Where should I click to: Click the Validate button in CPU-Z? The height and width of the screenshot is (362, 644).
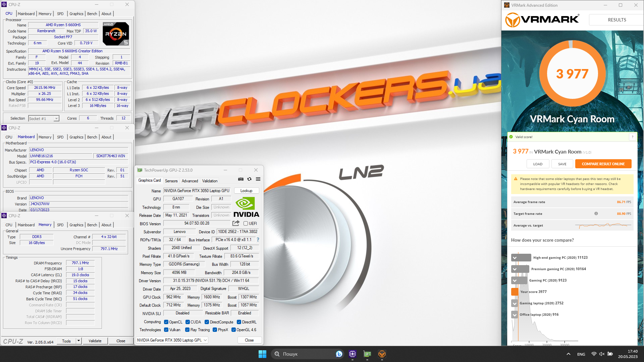click(95, 341)
